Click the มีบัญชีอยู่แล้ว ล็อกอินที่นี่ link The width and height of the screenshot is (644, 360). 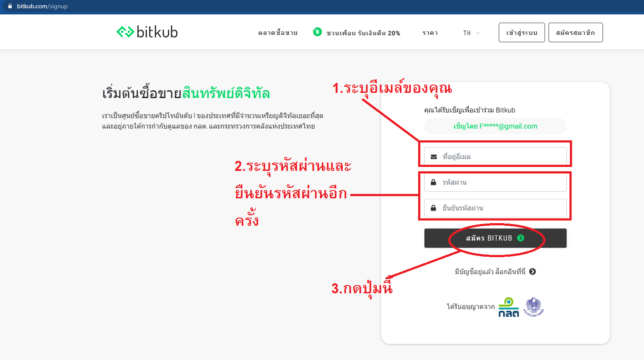(x=495, y=272)
